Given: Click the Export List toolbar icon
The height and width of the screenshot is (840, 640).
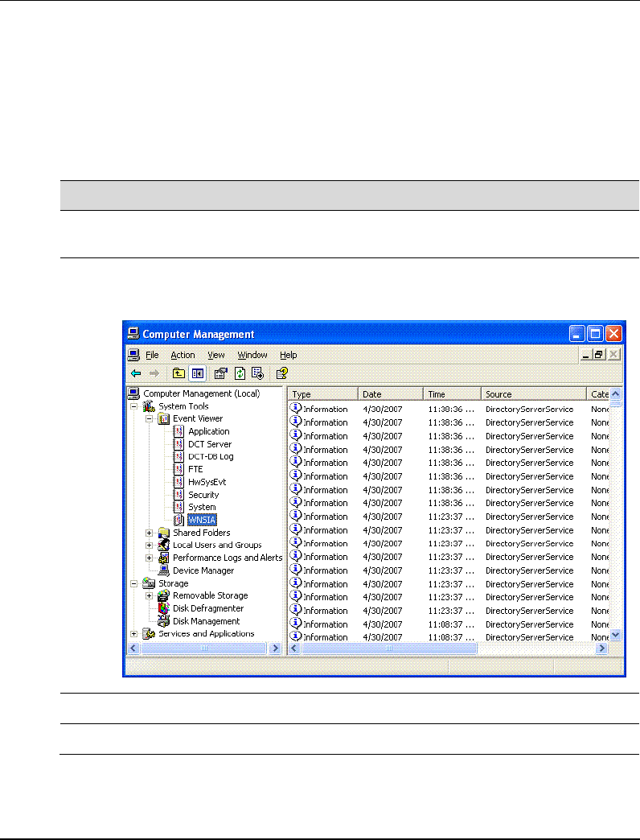Looking at the screenshot, I should click(x=257, y=373).
